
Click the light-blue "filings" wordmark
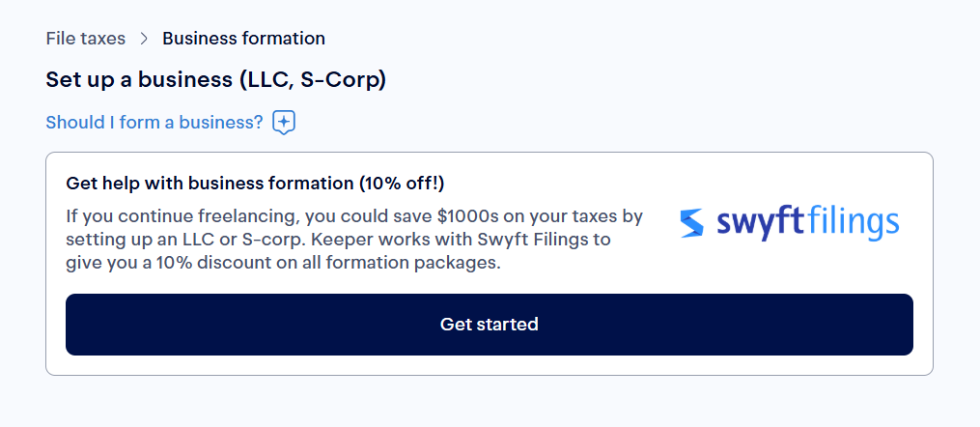click(854, 223)
